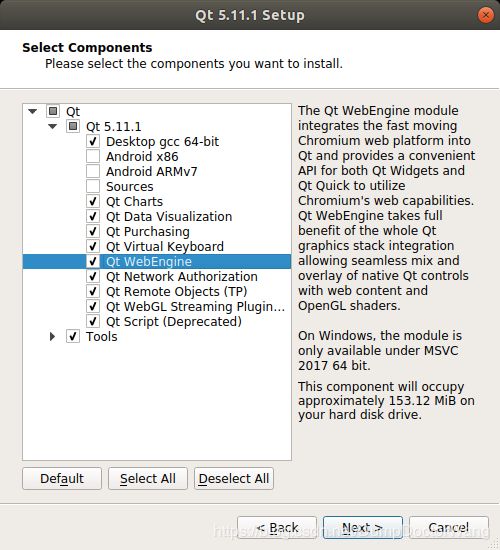Viewport: 500px width, 550px height.
Task: Select highlighted 'Qt WebEngine' row text
Action: coord(149,262)
